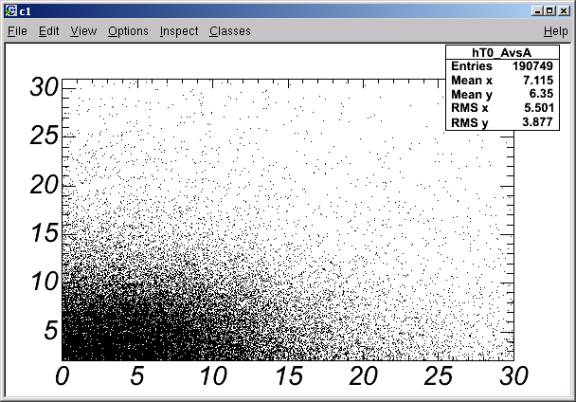
Task: Click the x-axis label 30
Action: point(514,376)
